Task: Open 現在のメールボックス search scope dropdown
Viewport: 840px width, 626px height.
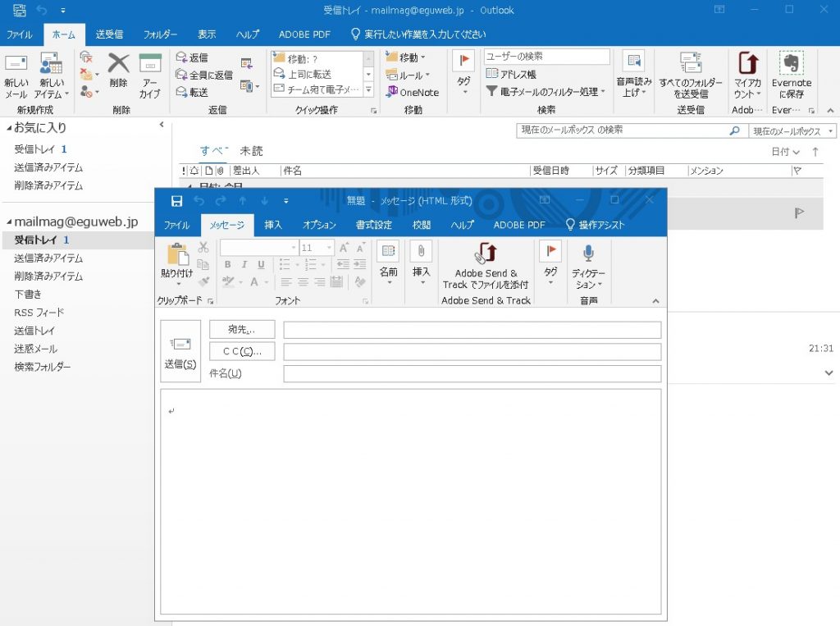Action: (792, 131)
